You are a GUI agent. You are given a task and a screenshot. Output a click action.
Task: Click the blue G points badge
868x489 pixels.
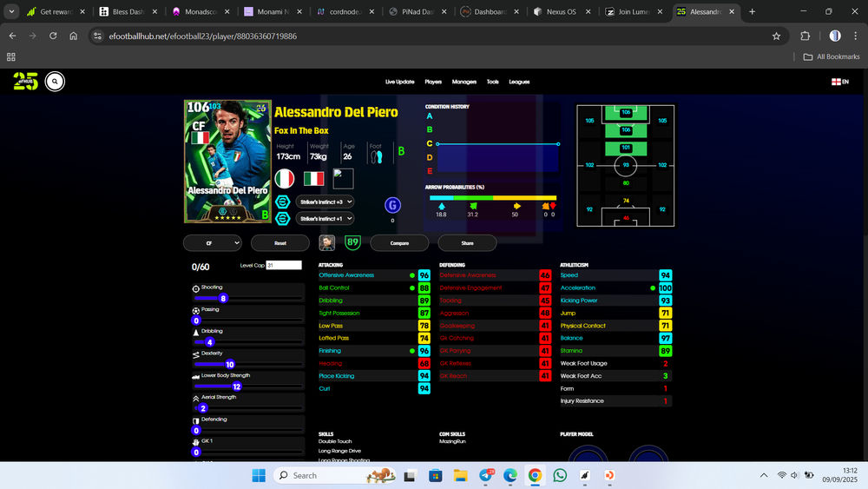click(392, 206)
